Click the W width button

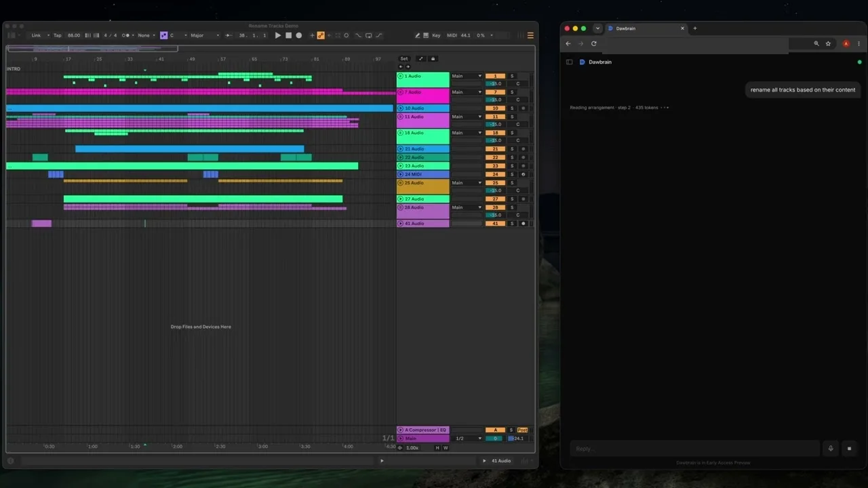point(446,447)
